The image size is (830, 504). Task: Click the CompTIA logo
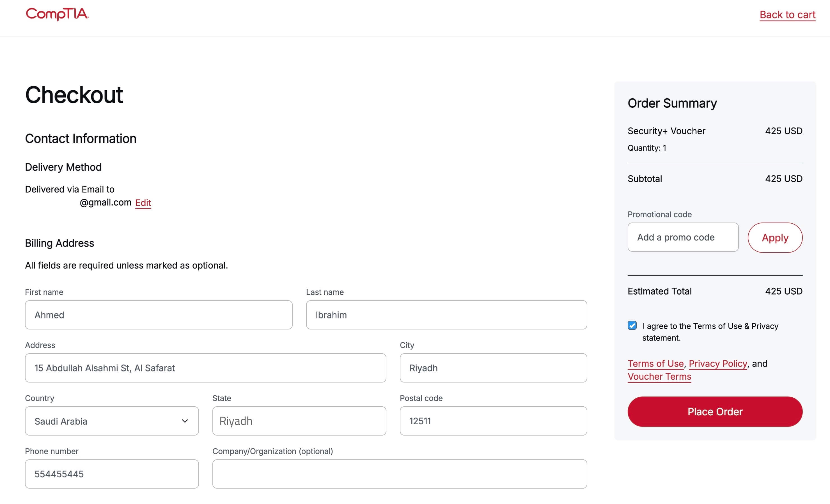pos(57,14)
